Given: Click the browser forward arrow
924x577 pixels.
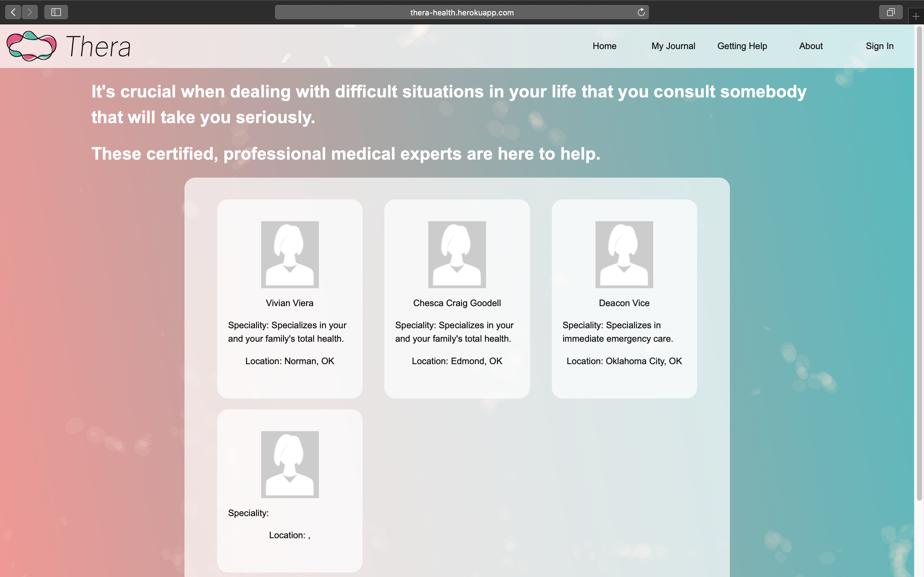Looking at the screenshot, I should tap(30, 12).
